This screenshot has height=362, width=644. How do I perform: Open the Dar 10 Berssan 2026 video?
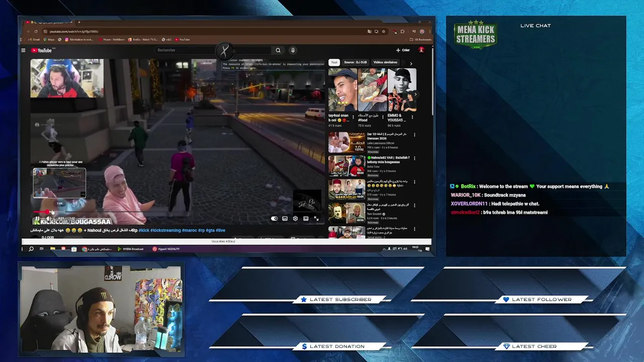tap(347, 142)
